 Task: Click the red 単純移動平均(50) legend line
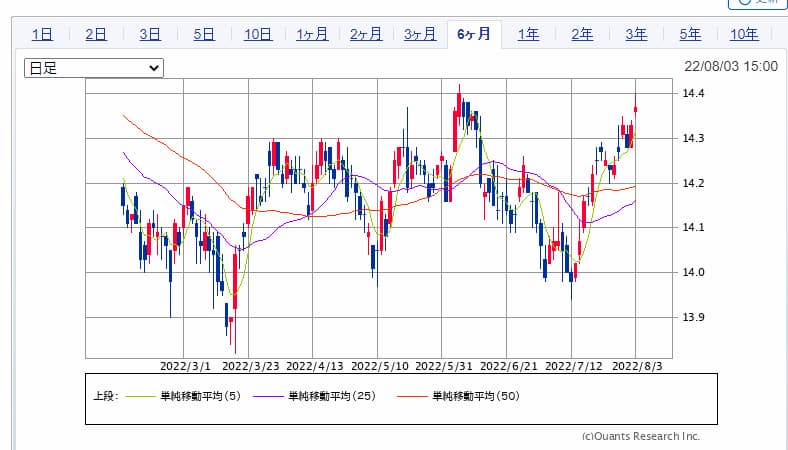[410, 397]
